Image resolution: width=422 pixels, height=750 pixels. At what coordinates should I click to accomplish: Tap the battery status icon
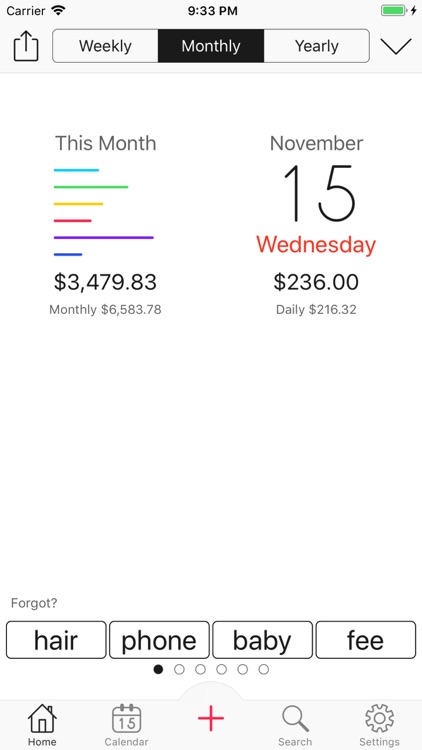tap(394, 11)
